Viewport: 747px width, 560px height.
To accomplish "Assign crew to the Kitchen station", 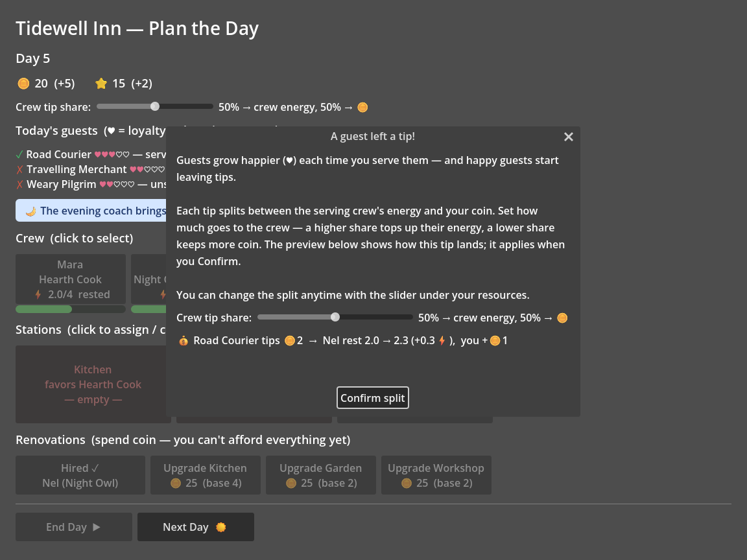I will tap(93, 384).
